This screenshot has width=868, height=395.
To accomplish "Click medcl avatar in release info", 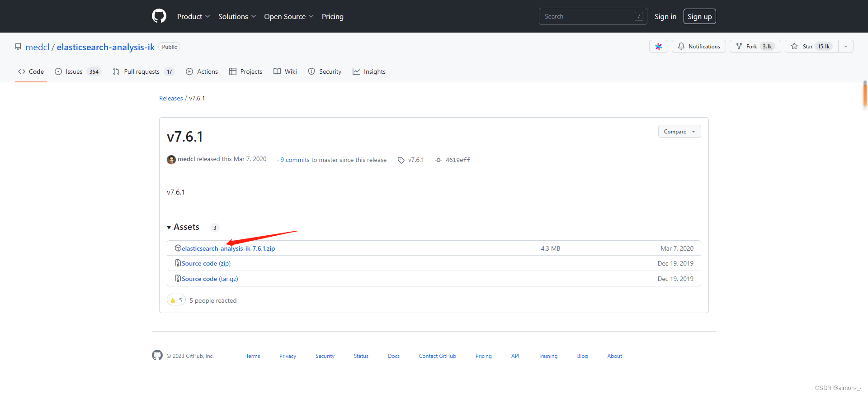I will (171, 160).
